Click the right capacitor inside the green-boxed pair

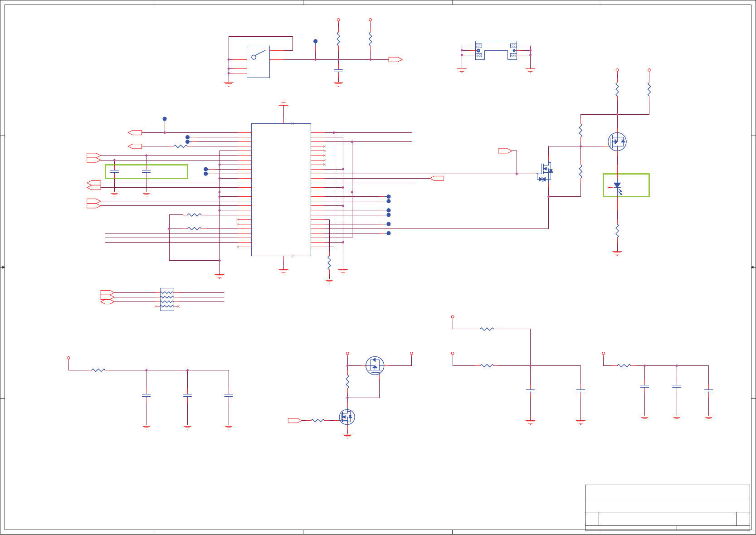(146, 171)
